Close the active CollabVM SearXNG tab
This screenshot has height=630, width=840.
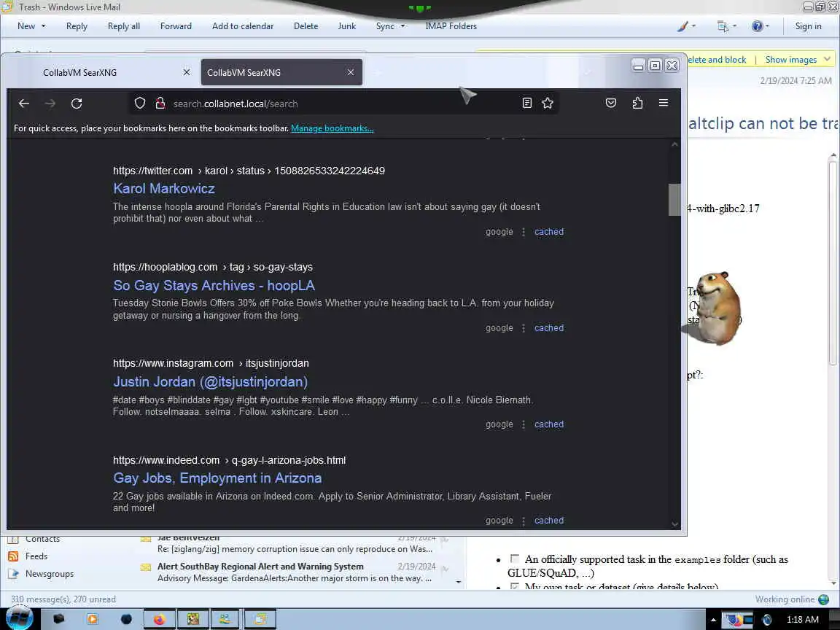[350, 71]
